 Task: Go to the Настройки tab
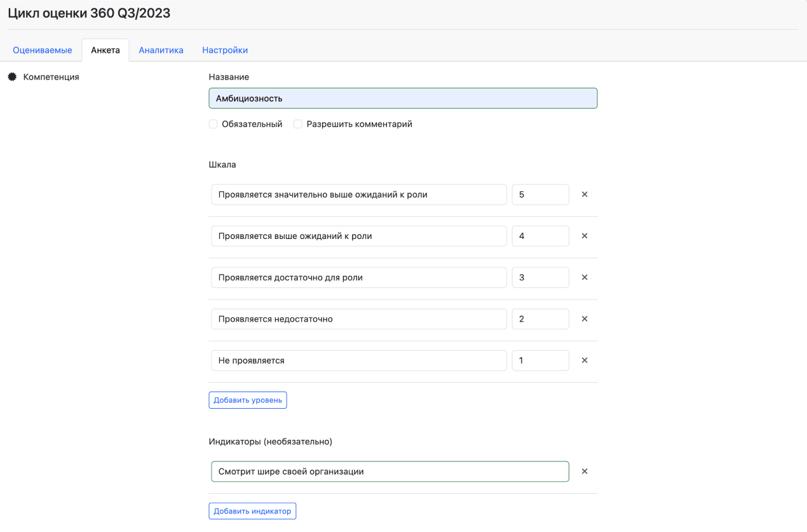point(225,50)
